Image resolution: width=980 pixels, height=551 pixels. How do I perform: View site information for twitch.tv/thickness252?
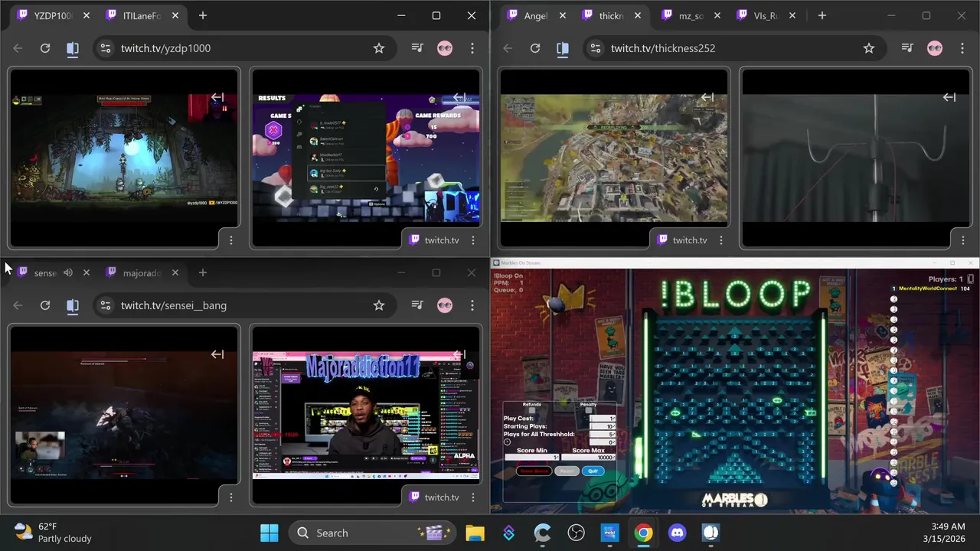pos(596,48)
